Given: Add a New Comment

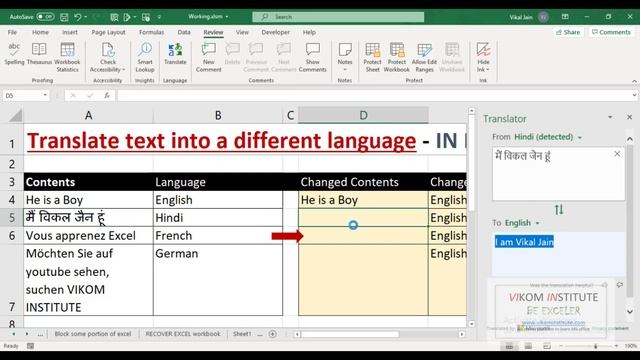Looking at the screenshot, I should pyautogui.click(x=209, y=57).
